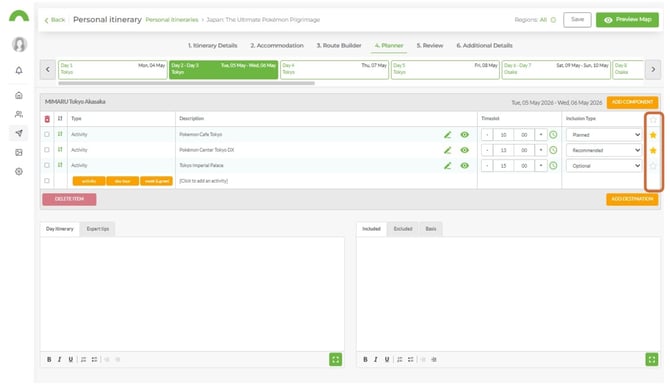Click the green app logo
The width and height of the screenshot is (670, 389).
pyautogui.click(x=19, y=16)
